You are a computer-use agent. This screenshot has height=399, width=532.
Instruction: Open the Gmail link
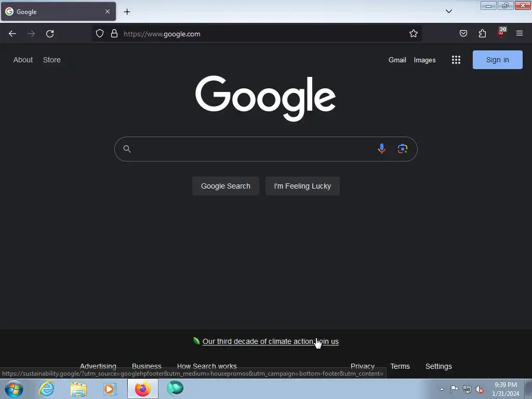pos(397,60)
